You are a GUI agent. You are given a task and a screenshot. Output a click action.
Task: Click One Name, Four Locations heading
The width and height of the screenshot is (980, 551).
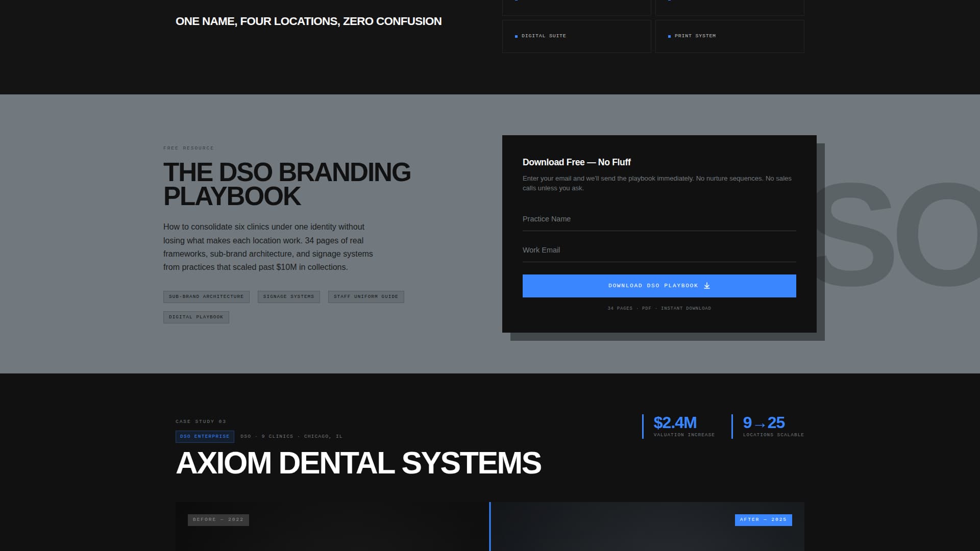[x=308, y=21]
